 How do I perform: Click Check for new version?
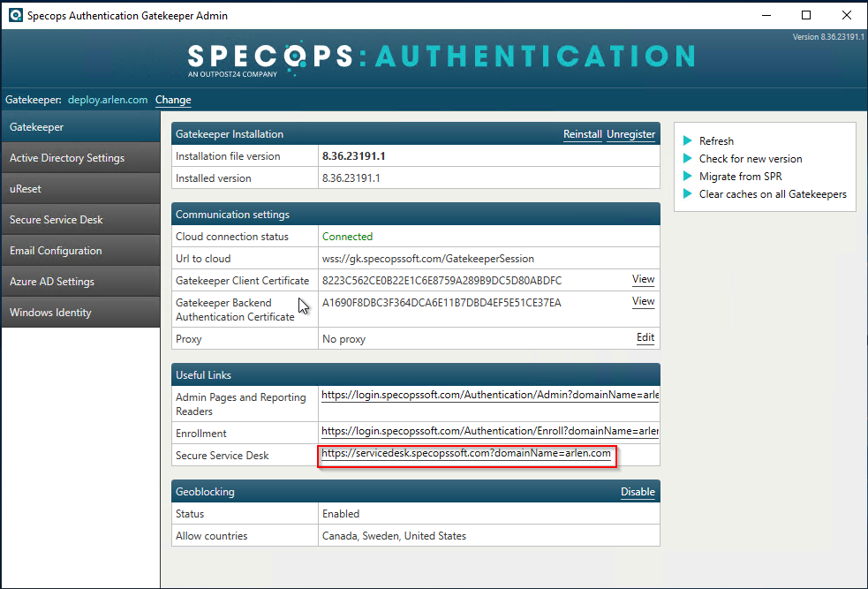750,158
